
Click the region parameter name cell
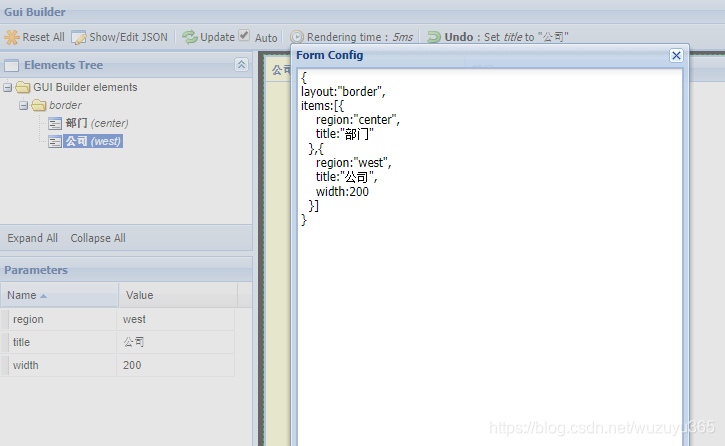62,319
